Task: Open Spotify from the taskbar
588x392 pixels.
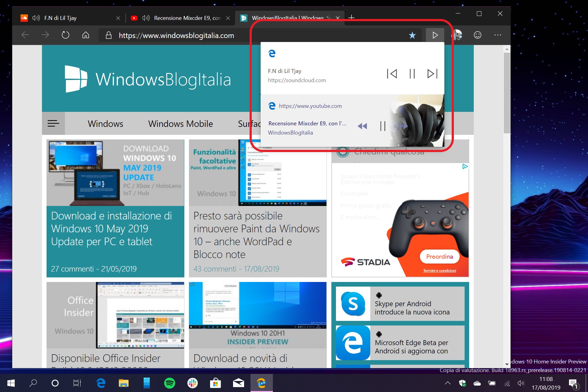Action: (x=170, y=383)
